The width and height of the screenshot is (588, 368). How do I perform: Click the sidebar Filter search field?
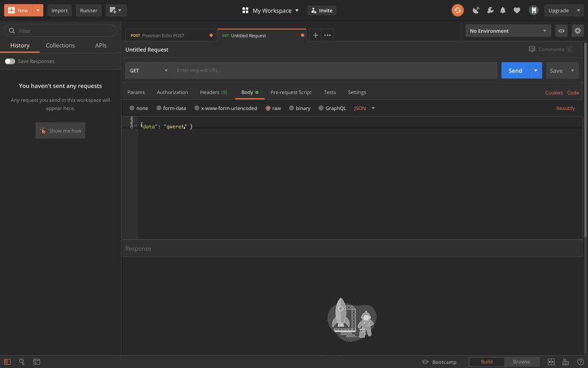(x=60, y=31)
